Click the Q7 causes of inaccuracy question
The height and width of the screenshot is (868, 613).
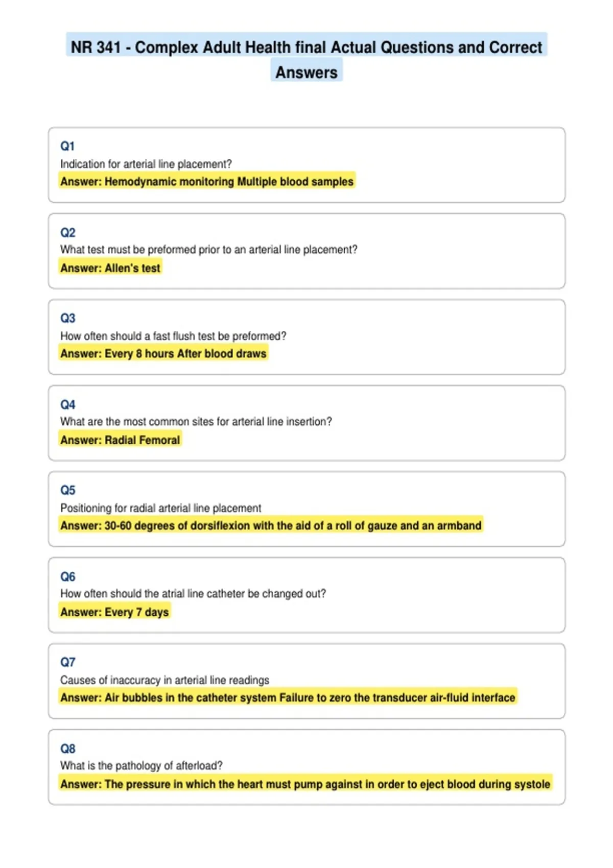164,680
